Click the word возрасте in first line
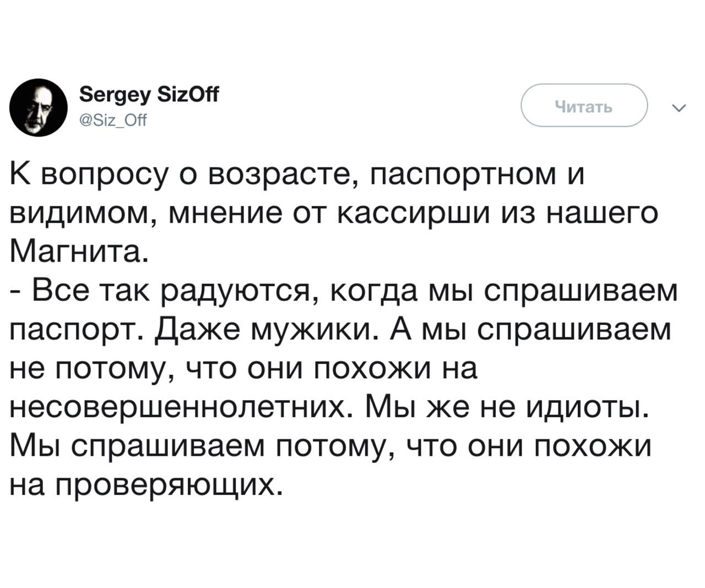This screenshot has height=588, width=705. point(282,175)
